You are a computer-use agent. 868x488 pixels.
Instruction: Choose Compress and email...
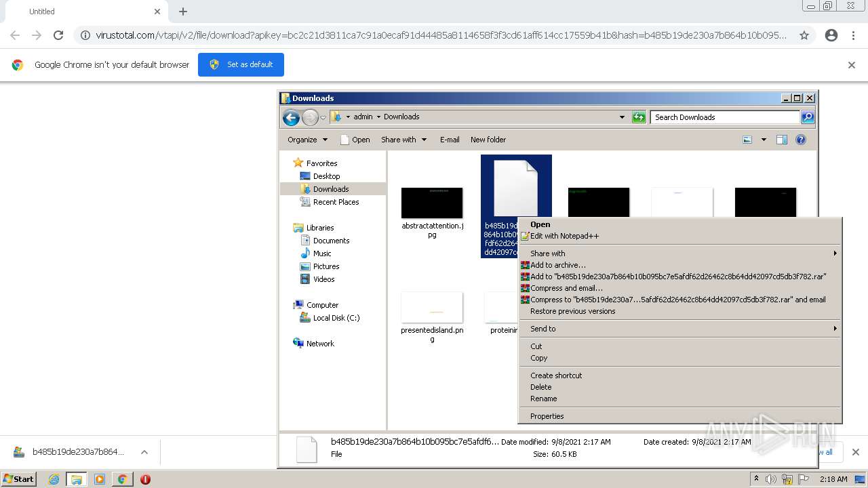coord(680,288)
